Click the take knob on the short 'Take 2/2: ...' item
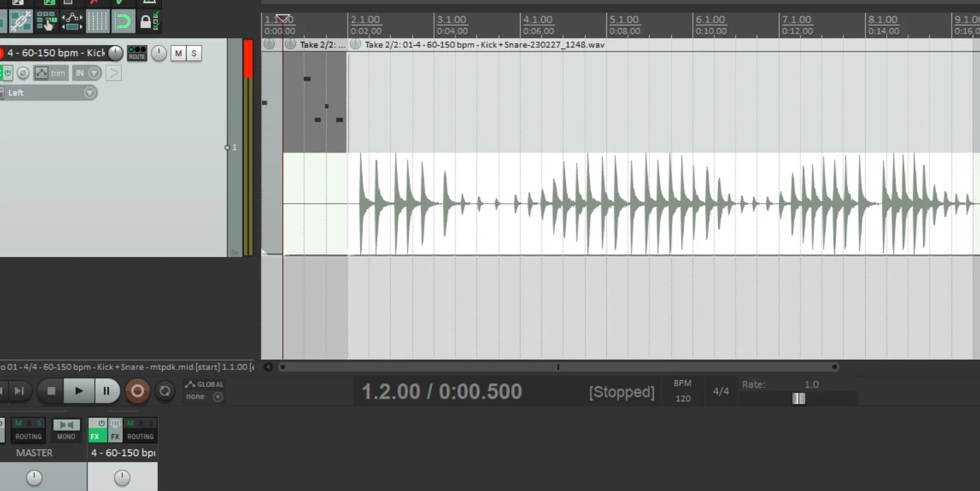980x491 pixels. [290, 44]
